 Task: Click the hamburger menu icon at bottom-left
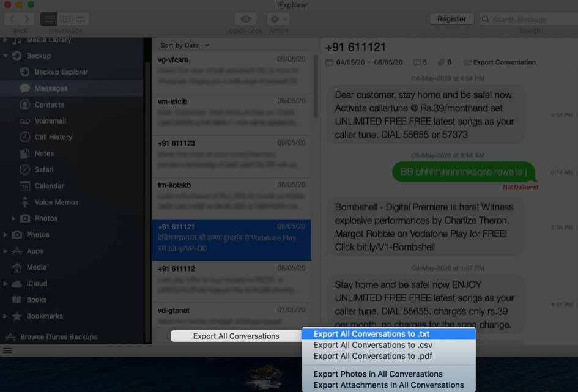point(7,351)
